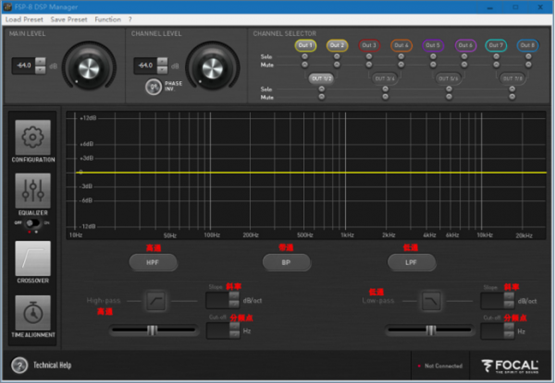Viewport: 555px width, 383px height.
Task: Click the Main Level rotary knob
Action: click(88, 68)
